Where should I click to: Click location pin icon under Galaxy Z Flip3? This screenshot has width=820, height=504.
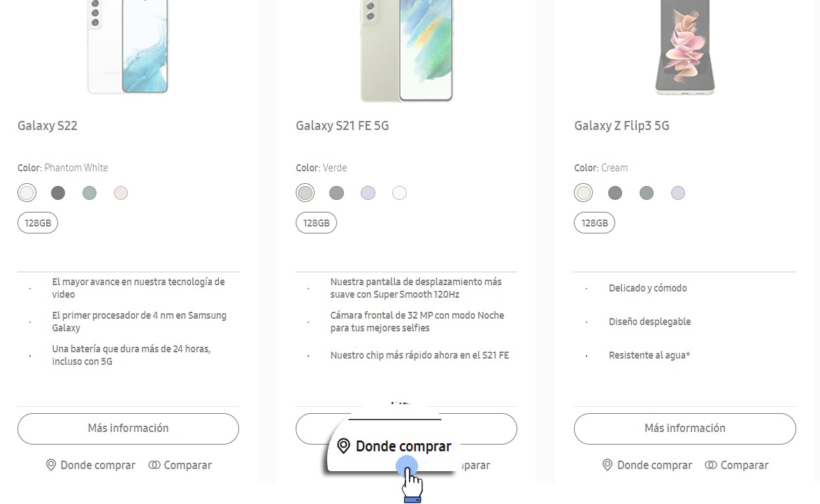pos(607,465)
